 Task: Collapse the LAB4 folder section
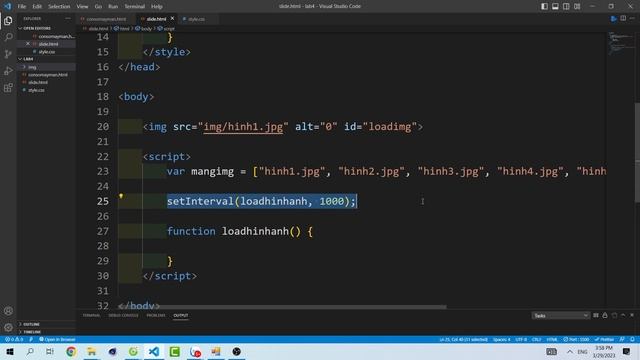pos(46,59)
